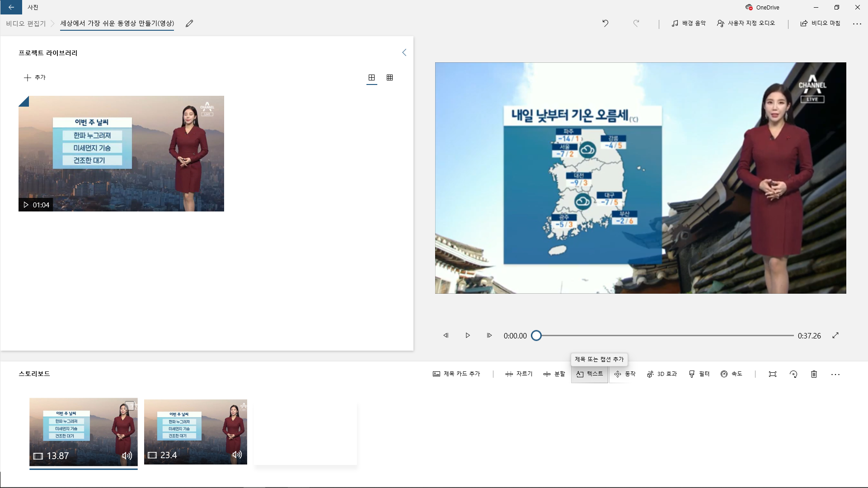Open the 분할 (split) tool
Screen dimensions: 868x488
point(554,374)
